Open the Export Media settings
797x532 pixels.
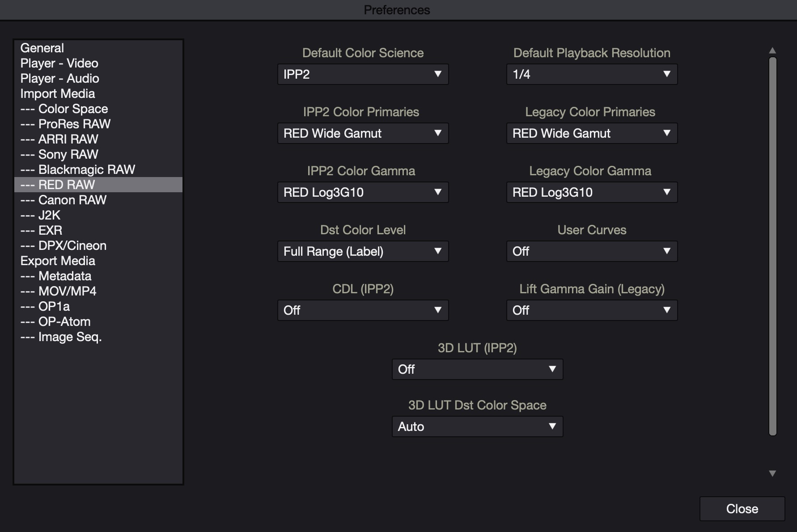[x=57, y=261]
